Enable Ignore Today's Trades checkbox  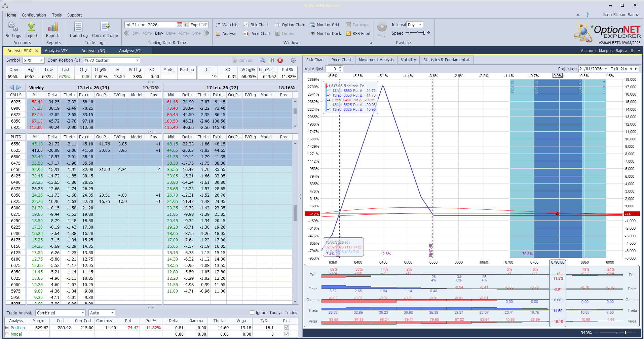(252, 313)
